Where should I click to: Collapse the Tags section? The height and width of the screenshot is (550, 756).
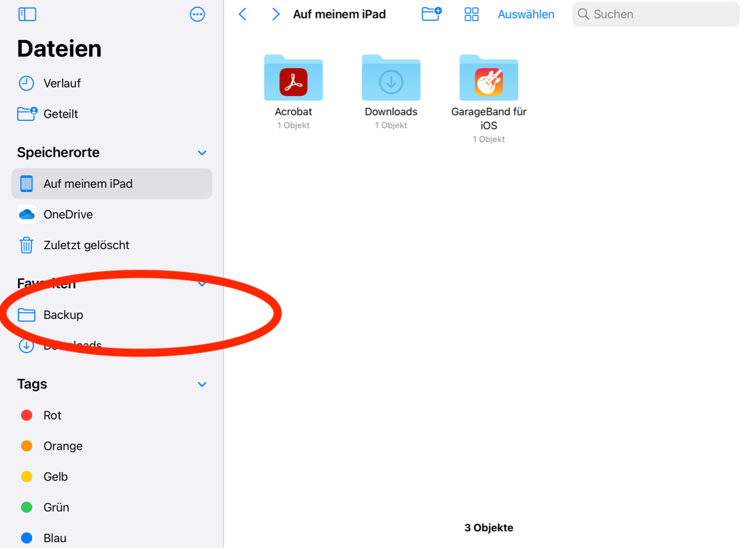(202, 385)
